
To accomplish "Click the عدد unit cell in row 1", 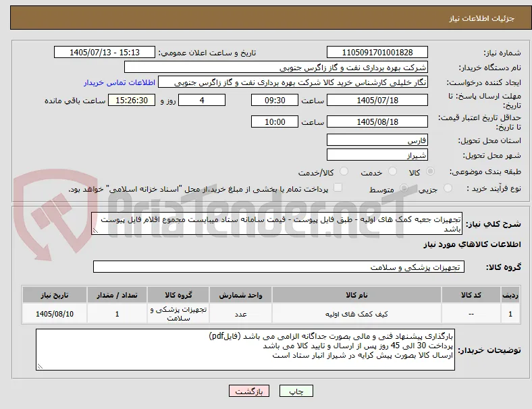I will coord(240,314).
